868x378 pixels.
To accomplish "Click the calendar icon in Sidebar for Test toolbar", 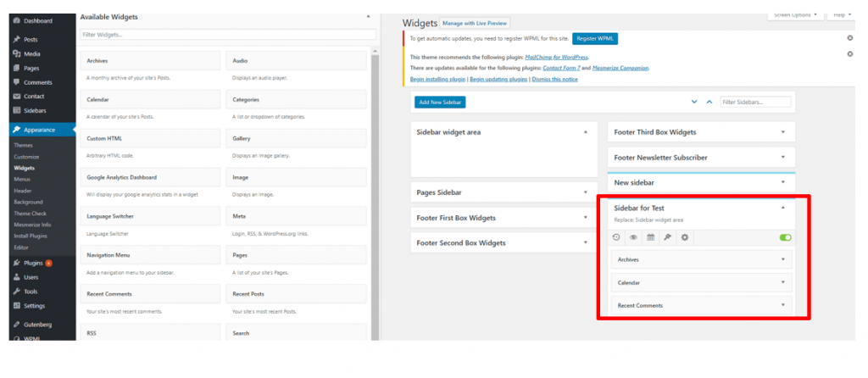I will click(x=651, y=237).
